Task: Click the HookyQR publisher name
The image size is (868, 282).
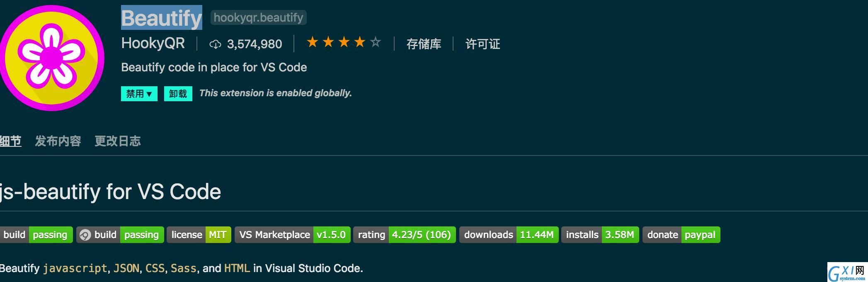Action: (153, 43)
